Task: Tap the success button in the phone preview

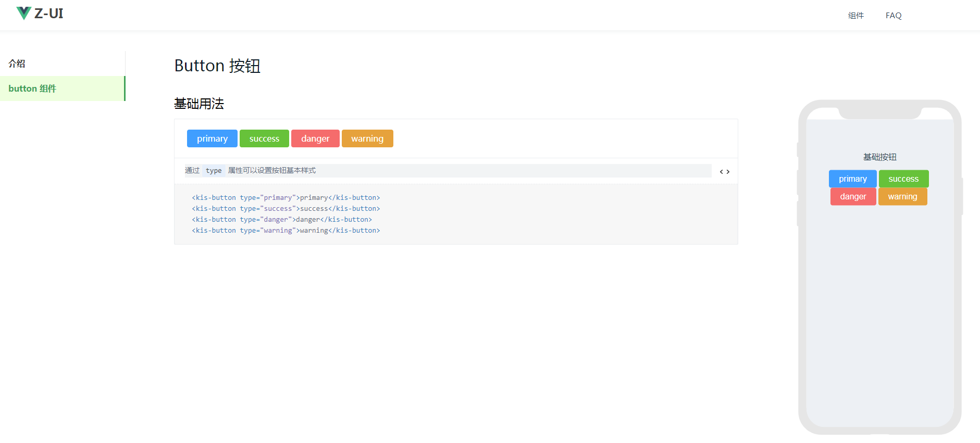Action: pos(904,179)
